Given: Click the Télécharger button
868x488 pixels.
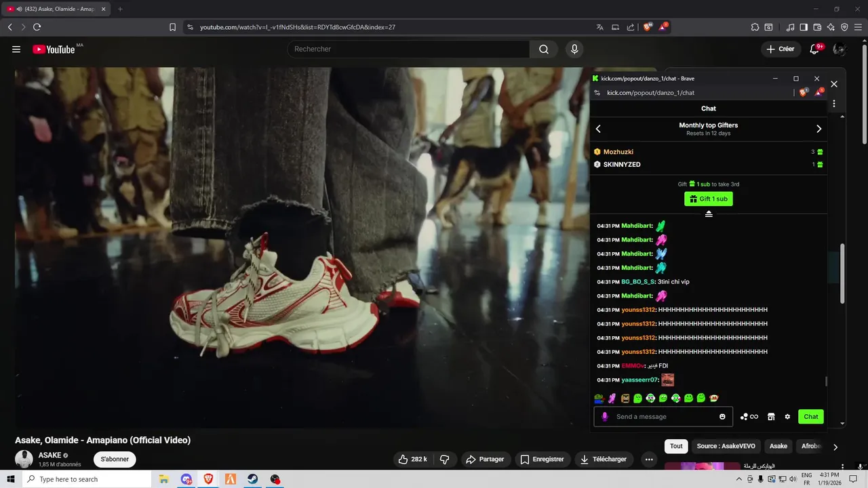Looking at the screenshot, I should click(x=603, y=459).
